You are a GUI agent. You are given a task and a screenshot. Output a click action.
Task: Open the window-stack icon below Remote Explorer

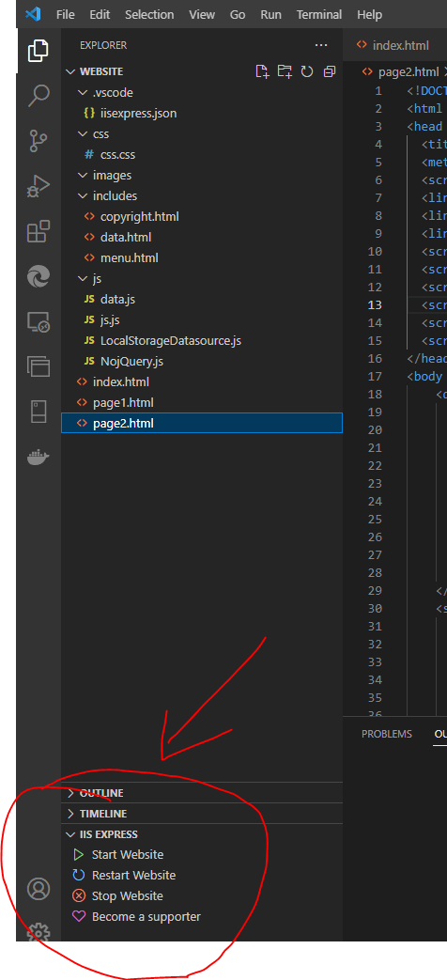point(39,366)
